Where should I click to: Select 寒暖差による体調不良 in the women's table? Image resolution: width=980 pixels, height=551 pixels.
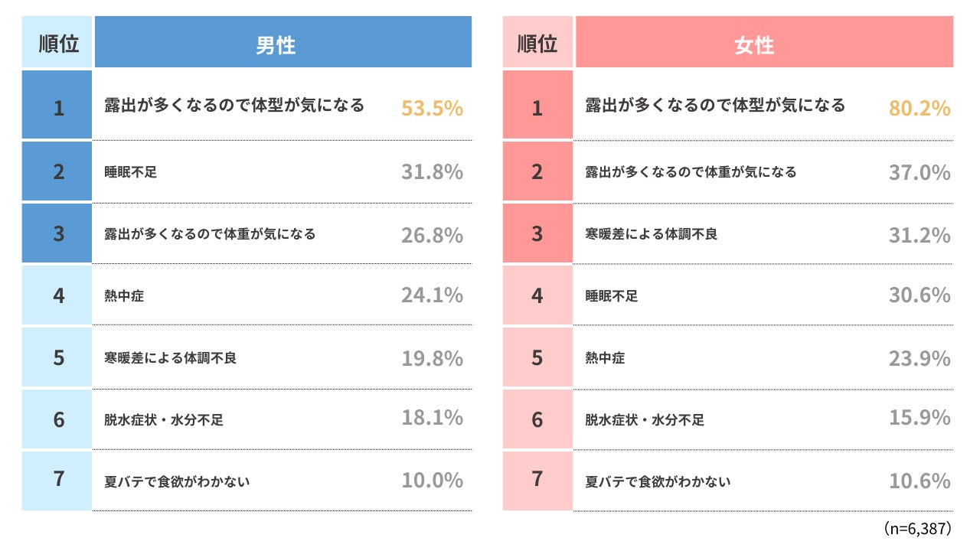click(652, 234)
